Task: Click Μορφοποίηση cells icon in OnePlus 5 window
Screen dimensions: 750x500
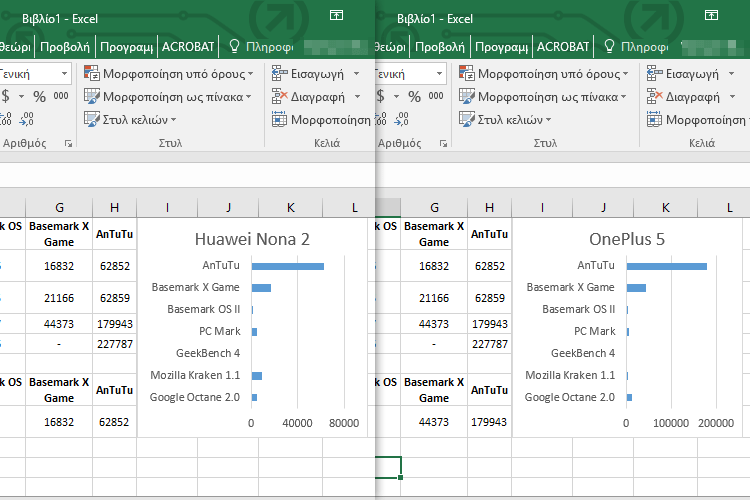Action: [x=654, y=119]
